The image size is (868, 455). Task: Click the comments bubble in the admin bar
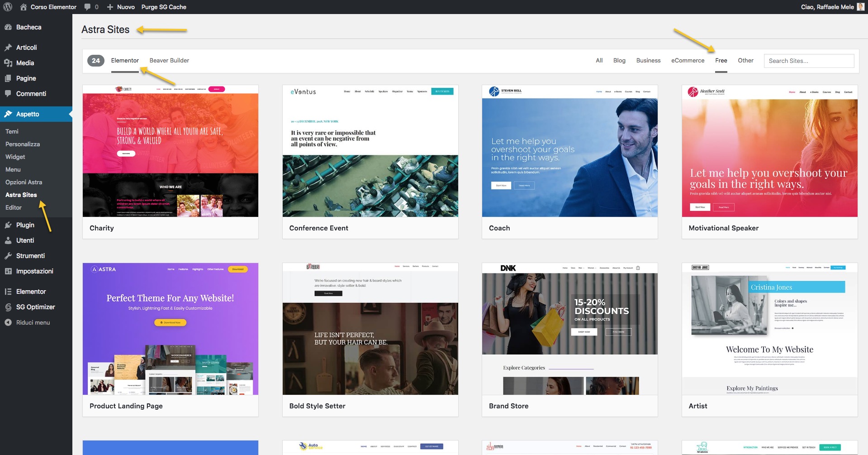87,7
